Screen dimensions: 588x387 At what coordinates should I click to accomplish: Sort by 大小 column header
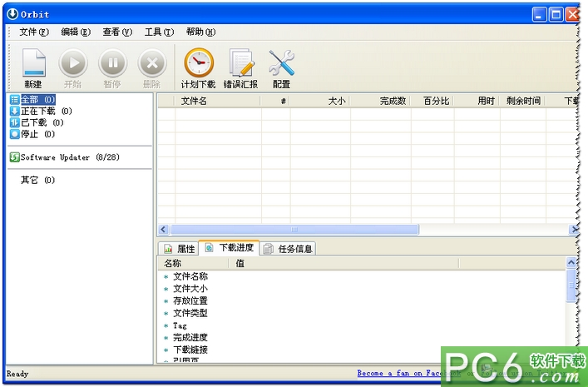(x=320, y=101)
